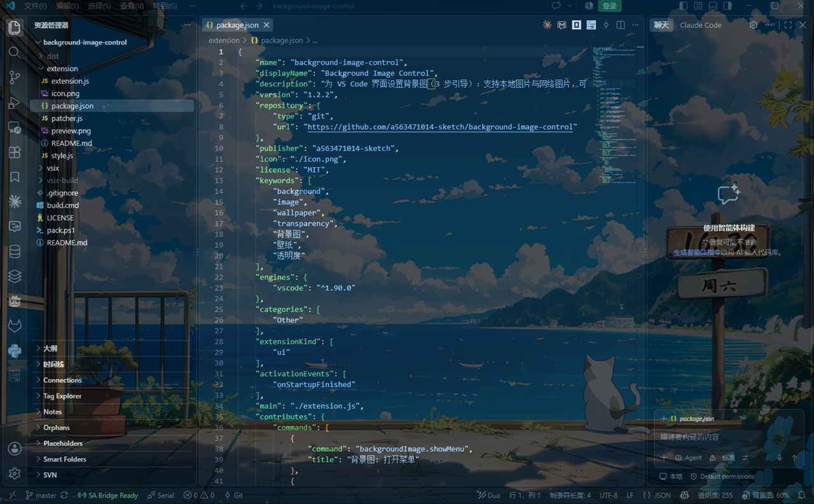Open the GitHub repository URL link
The image size is (814, 504).
441,127
